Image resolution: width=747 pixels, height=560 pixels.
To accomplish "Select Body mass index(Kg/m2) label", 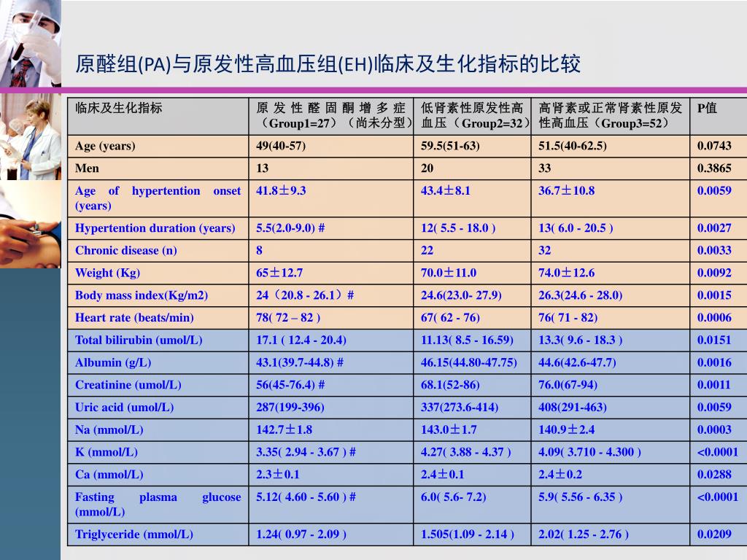I will [142, 295].
